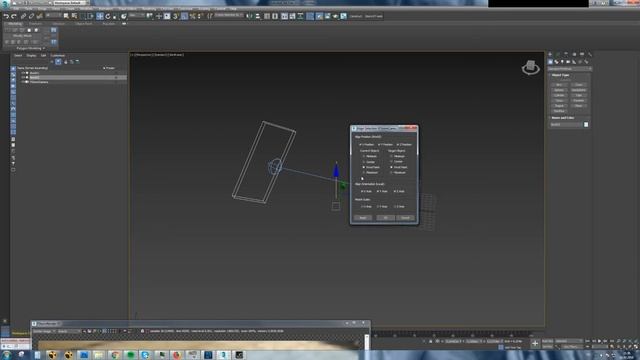Activate the Select and Scale tool
This screenshot has width=640, height=360.
pyautogui.click(x=115, y=16)
